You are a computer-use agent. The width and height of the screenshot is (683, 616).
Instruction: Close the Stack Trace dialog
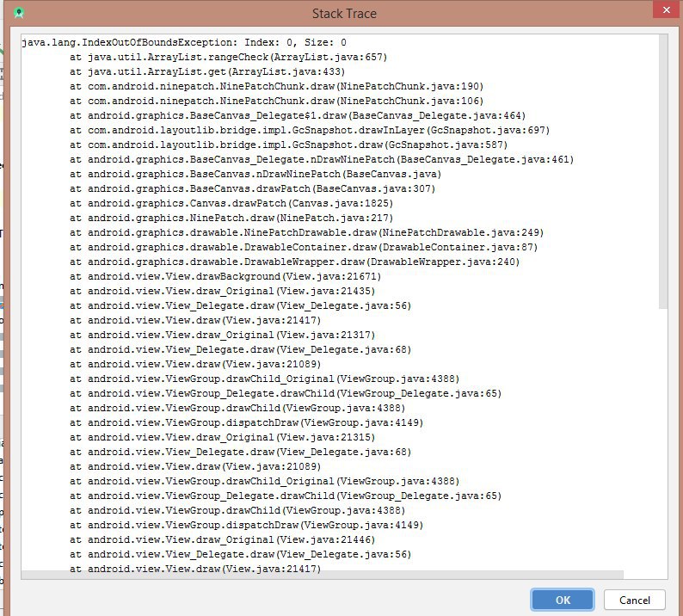(x=667, y=9)
